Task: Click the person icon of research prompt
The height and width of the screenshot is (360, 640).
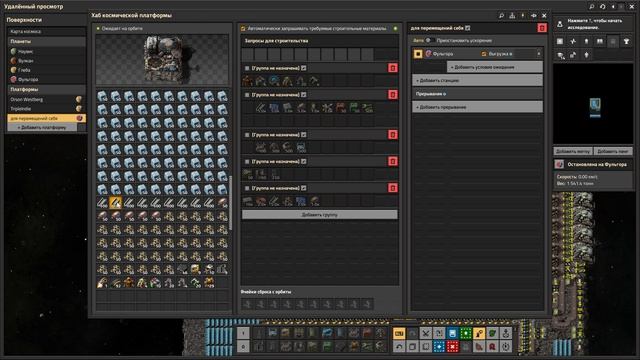Action: (x=560, y=24)
